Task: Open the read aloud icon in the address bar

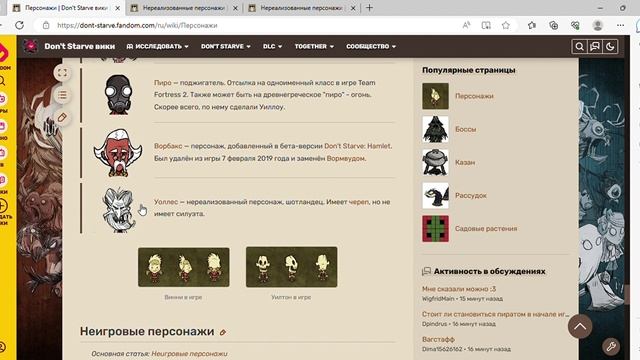Action: coord(466,25)
